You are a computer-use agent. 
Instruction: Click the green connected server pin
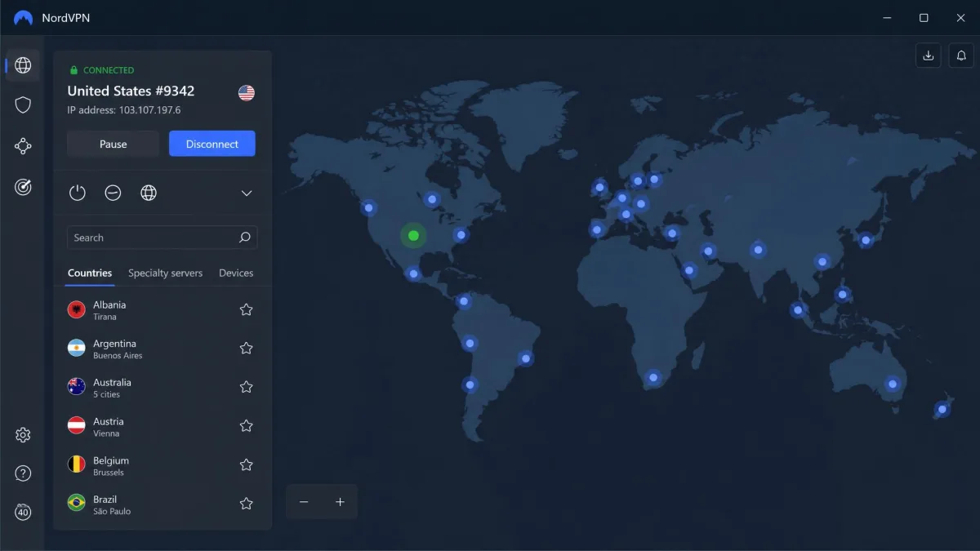(413, 236)
